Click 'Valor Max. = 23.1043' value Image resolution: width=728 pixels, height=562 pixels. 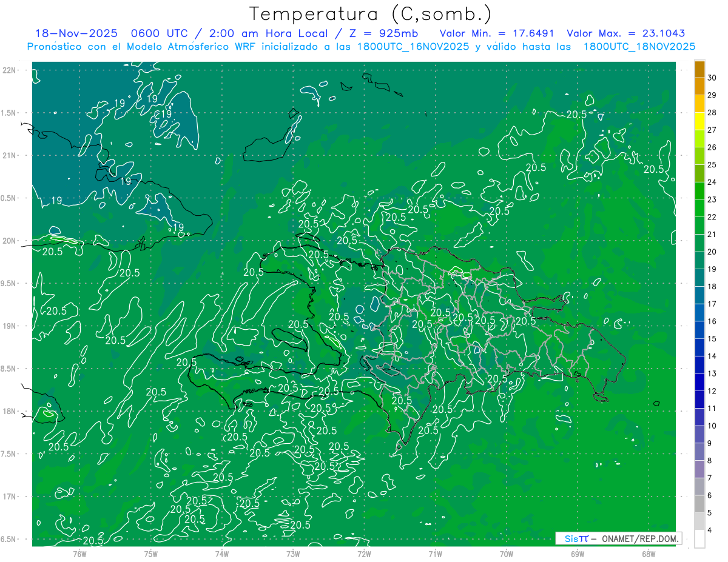626,33
